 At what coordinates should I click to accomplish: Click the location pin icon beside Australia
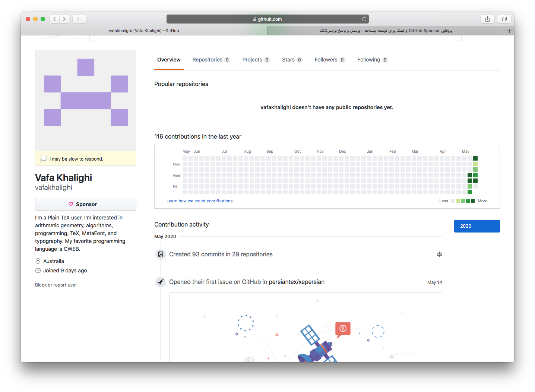(38, 261)
